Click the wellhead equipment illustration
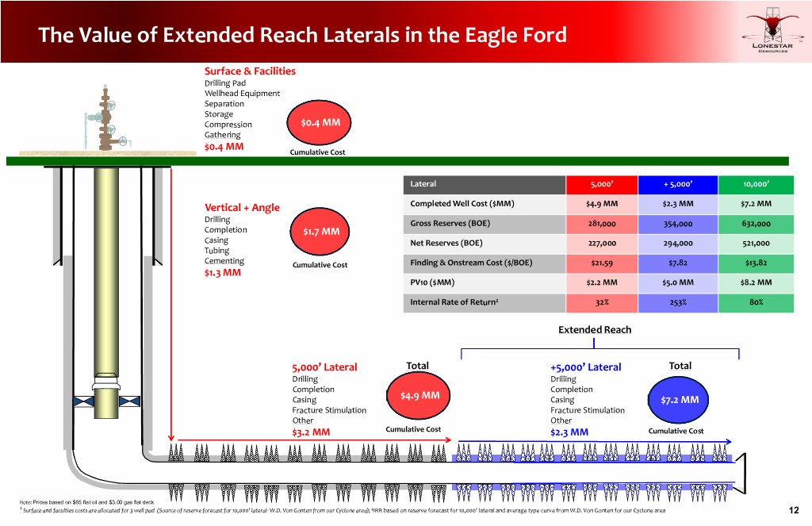The width and height of the screenshot is (812, 526). point(108,118)
